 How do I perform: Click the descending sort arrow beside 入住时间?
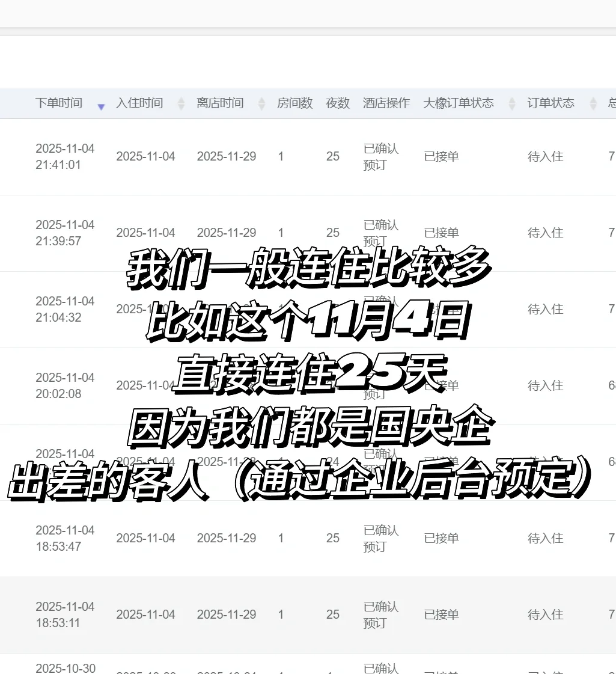point(180,108)
